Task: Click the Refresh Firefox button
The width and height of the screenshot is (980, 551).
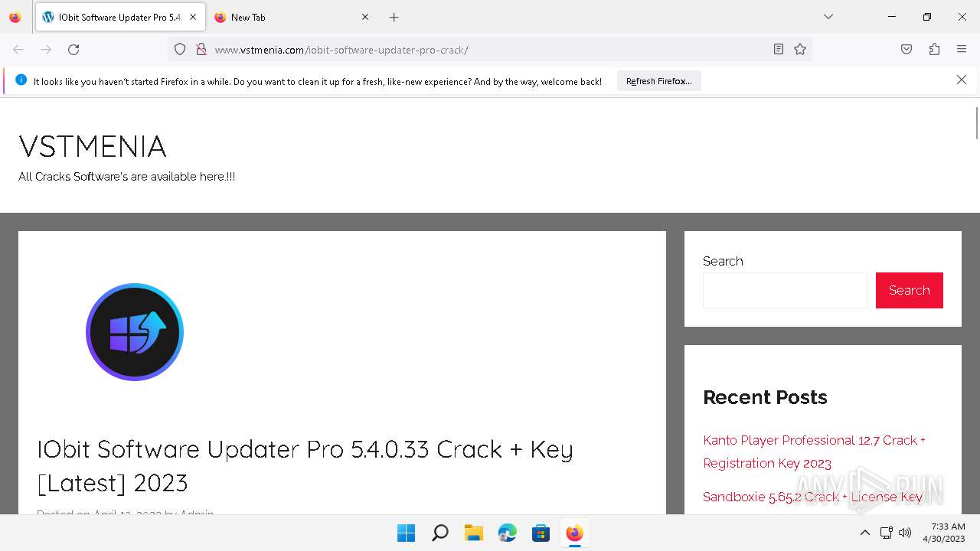Action: (x=659, y=81)
